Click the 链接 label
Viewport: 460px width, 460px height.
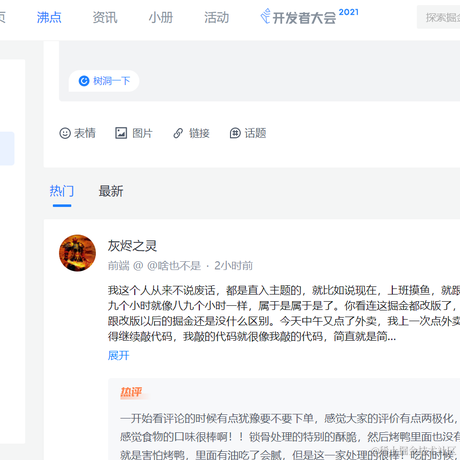(x=199, y=133)
